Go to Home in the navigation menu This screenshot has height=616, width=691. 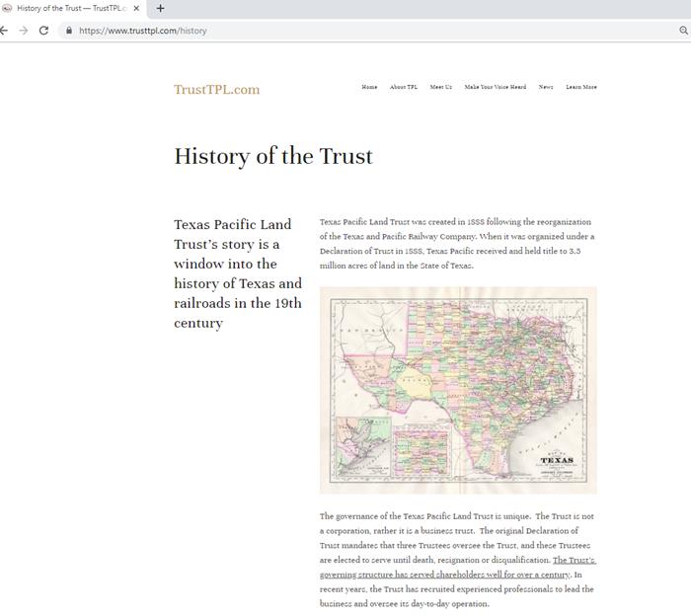click(x=369, y=87)
